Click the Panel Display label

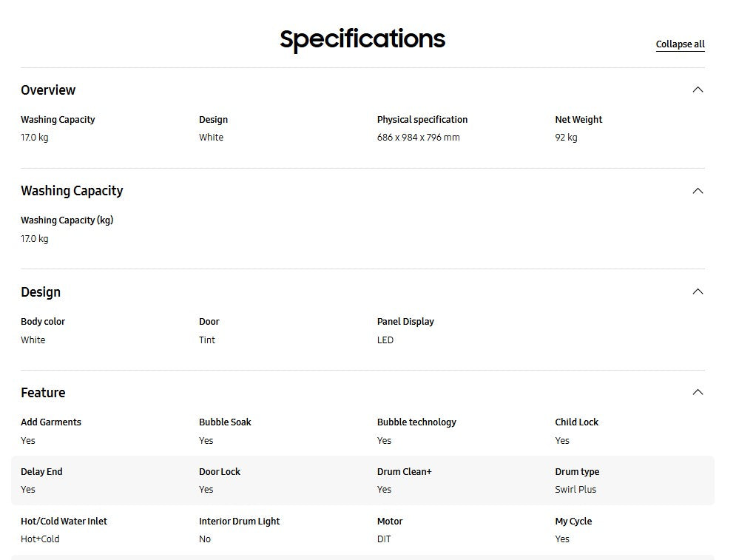pos(405,322)
